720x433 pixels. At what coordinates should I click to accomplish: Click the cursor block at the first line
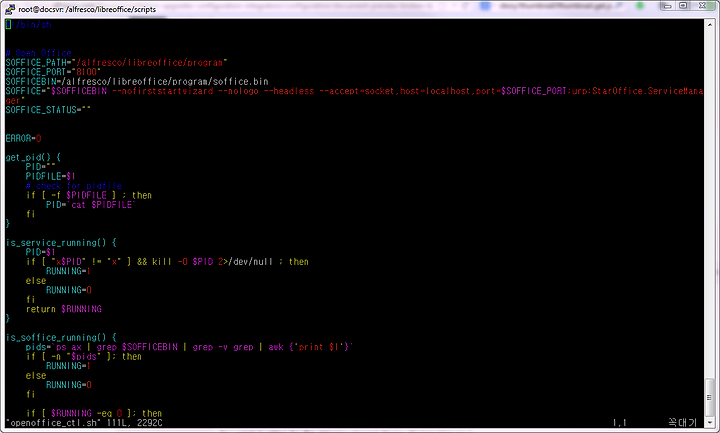8,24
